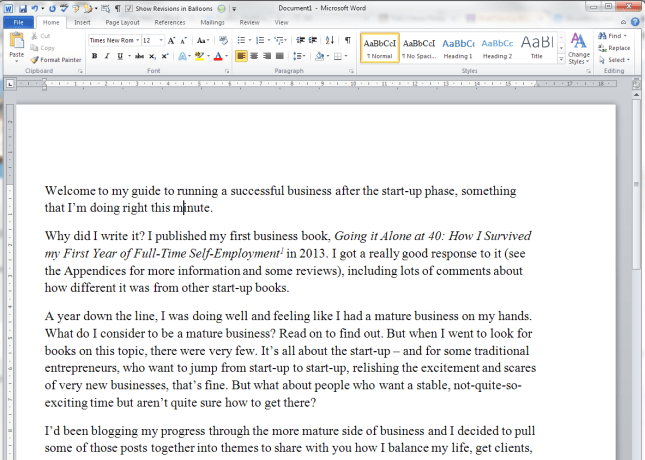Increase paragraph indent
The image size is (645, 460).
point(313,40)
